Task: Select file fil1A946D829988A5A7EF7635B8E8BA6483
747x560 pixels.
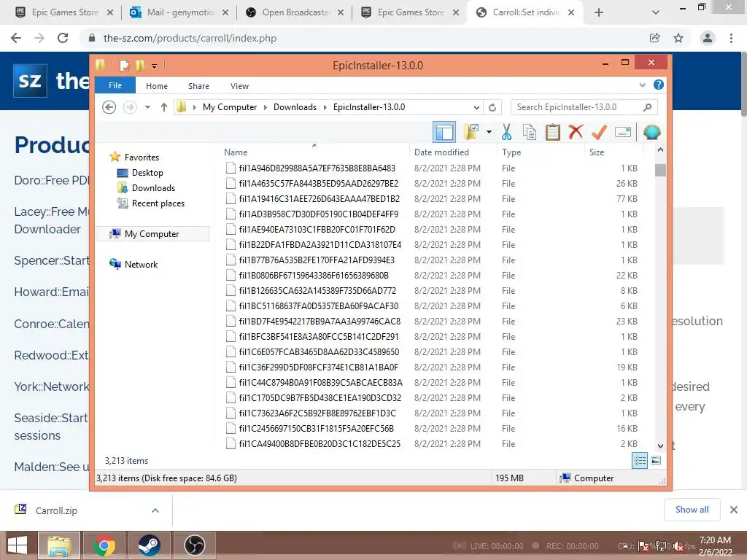Action: [317, 168]
